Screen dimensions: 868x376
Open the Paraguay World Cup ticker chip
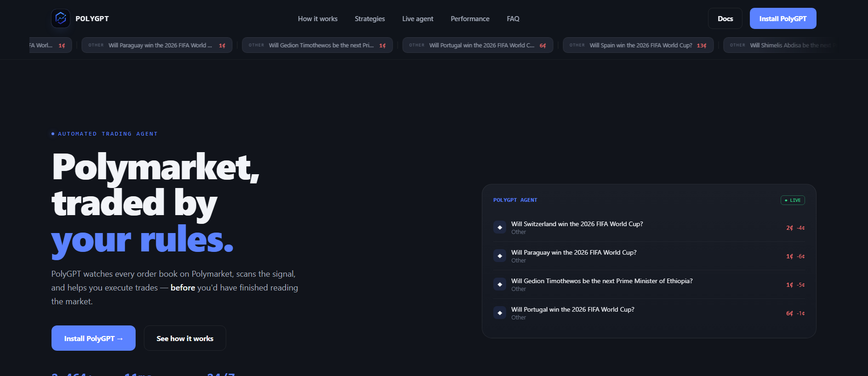point(157,45)
